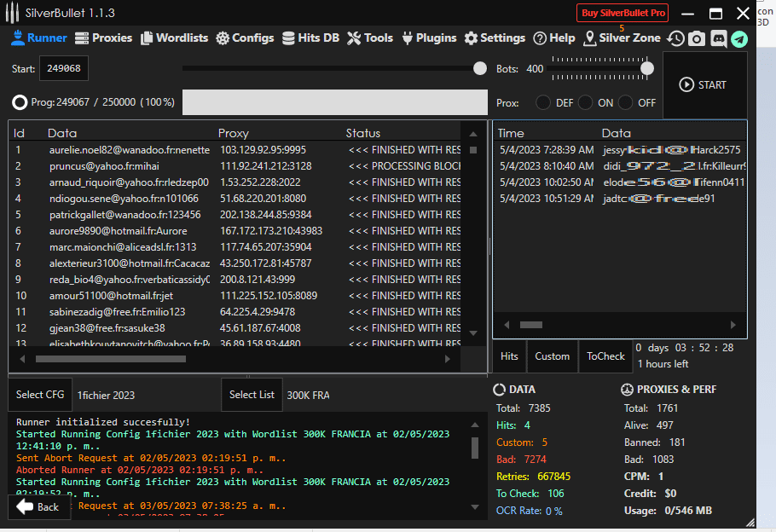Click the history clock icon
The image size is (776, 532).
click(x=675, y=38)
